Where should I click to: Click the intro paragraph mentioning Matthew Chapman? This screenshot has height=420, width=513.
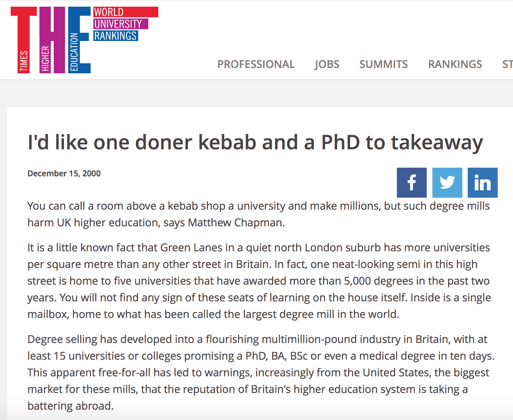(258, 214)
